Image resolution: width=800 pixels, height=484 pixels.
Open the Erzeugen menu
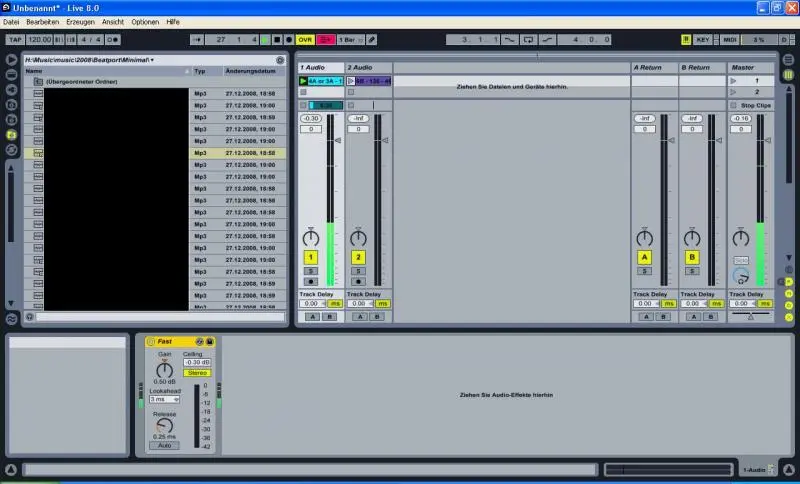coord(80,21)
